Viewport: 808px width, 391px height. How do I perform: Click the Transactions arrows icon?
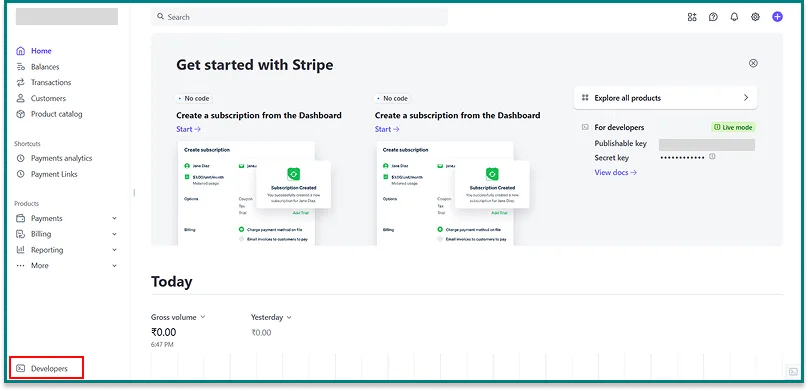pyautogui.click(x=21, y=82)
